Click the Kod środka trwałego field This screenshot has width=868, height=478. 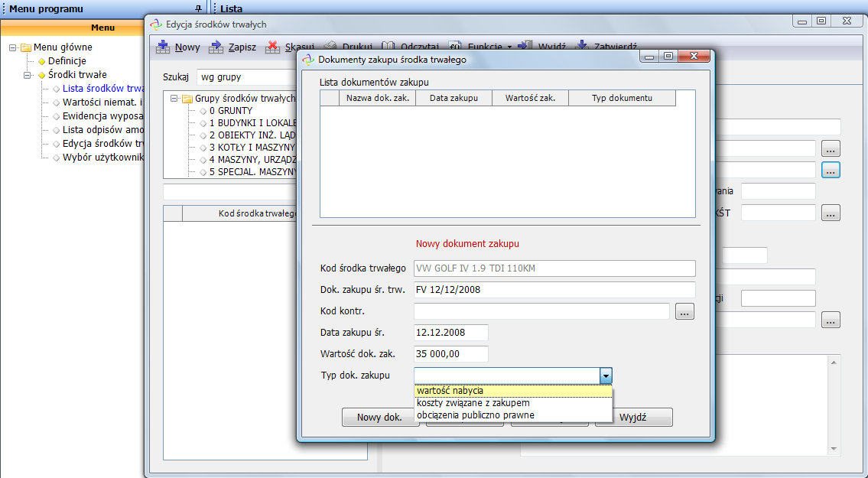(554, 268)
